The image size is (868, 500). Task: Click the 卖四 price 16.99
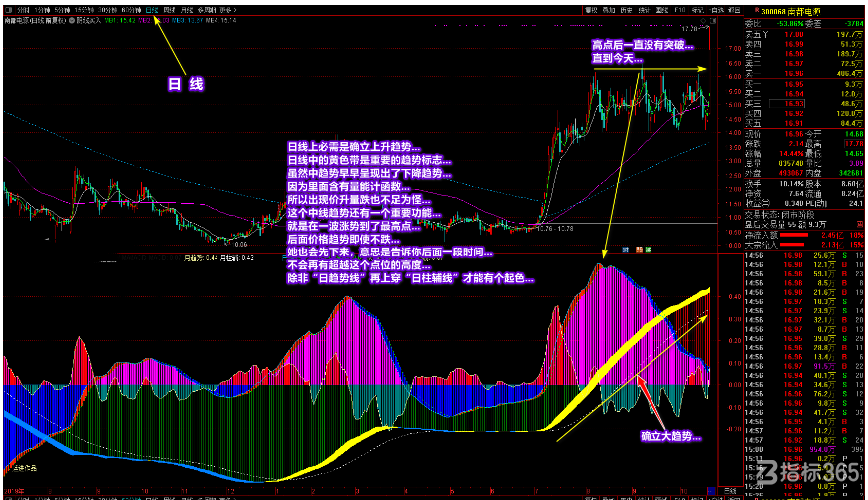(x=794, y=44)
